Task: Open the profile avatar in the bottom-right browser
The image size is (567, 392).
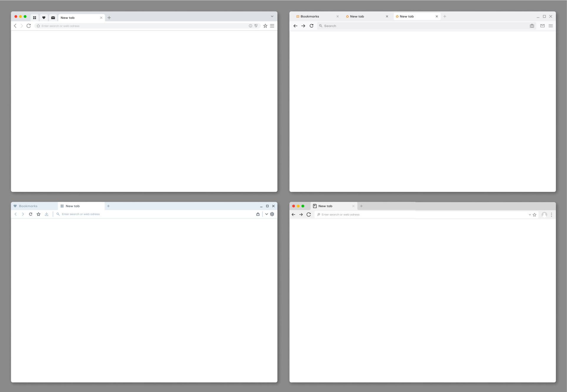Action: [x=545, y=214]
